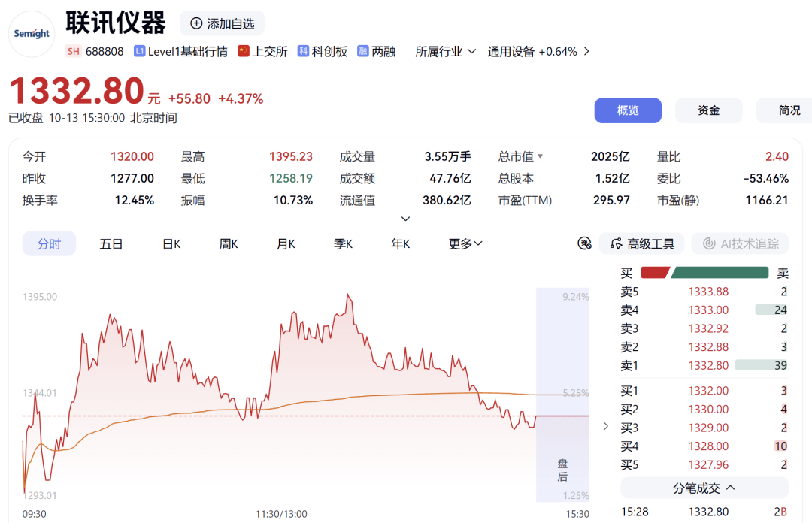Toggle the 总市值 dropdown triangle

click(x=540, y=156)
